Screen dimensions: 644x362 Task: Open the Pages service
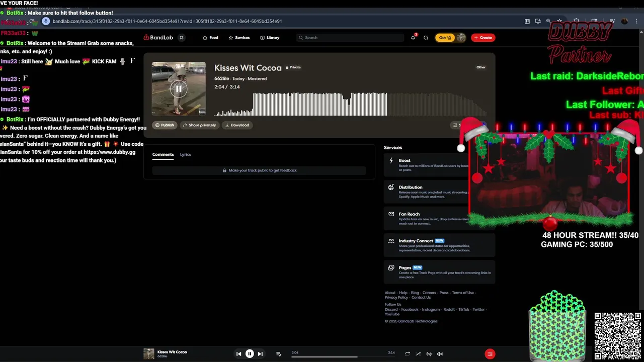439,272
